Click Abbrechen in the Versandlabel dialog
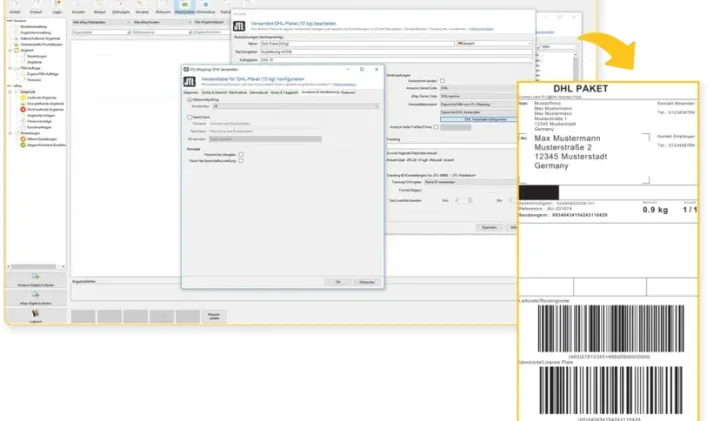 tap(367, 282)
